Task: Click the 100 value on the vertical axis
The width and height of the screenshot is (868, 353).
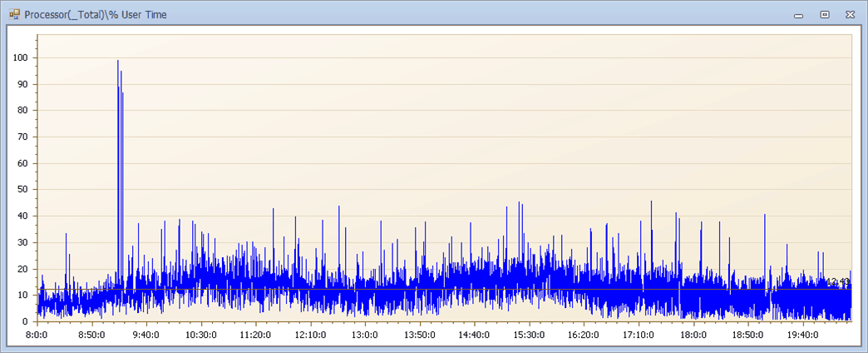Action: (21, 57)
